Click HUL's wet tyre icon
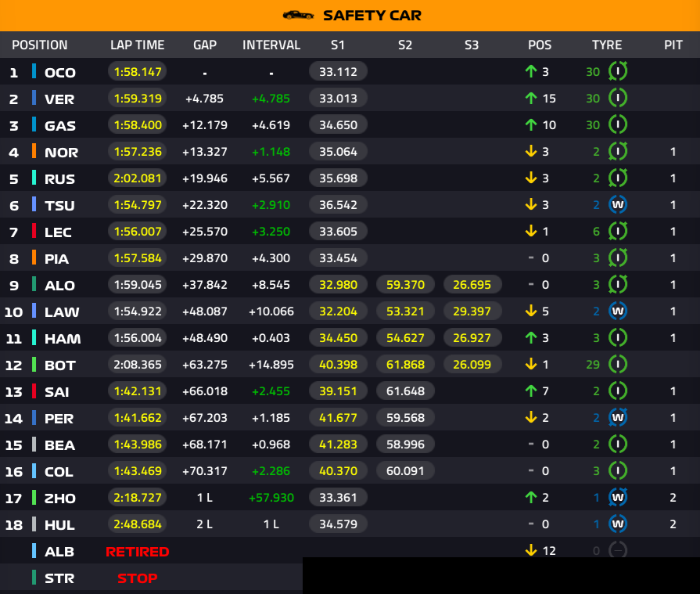The width and height of the screenshot is (700, 594). (618, 524)
